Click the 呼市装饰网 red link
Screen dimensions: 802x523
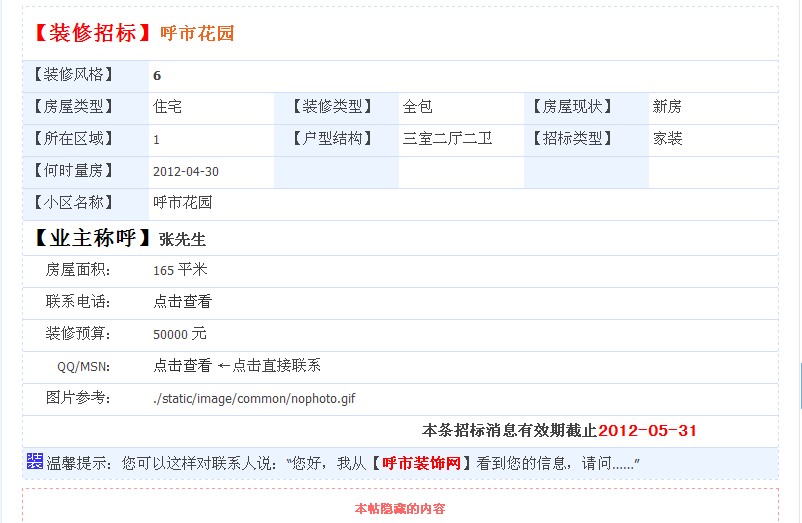pyautogui.click(x=421, y=463)
